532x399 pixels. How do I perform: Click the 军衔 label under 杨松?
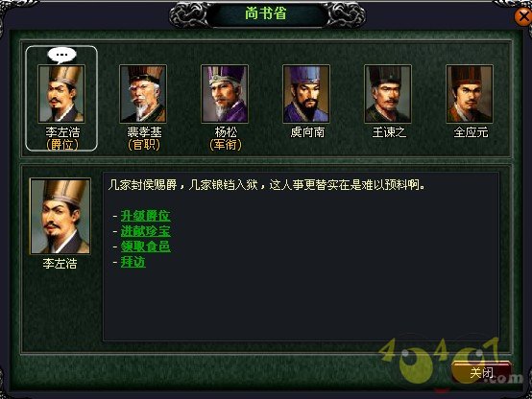point(226,145)
